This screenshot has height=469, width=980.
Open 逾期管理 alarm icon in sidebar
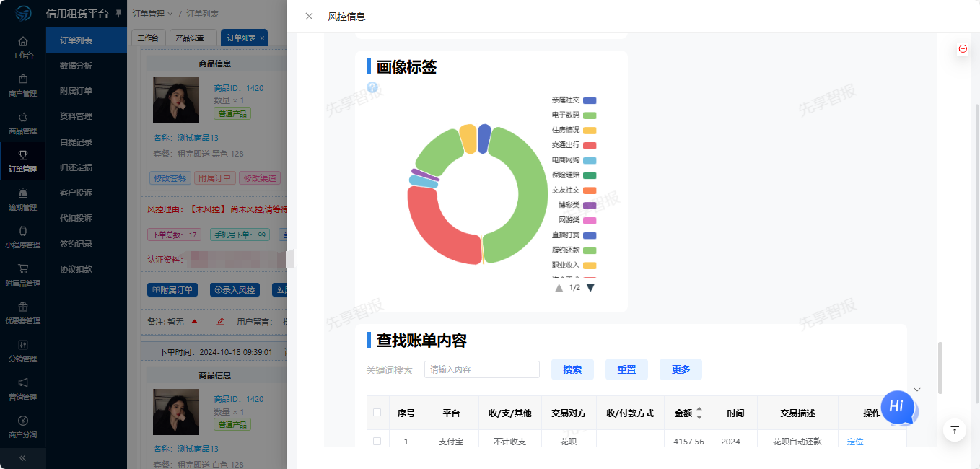click(x=23, y=193)
